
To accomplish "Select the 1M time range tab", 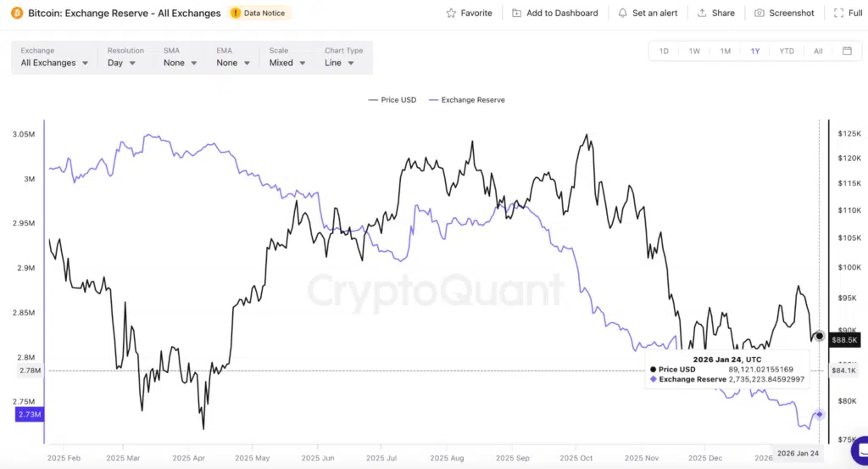I will pyautogui.click(x=726, y=51).
